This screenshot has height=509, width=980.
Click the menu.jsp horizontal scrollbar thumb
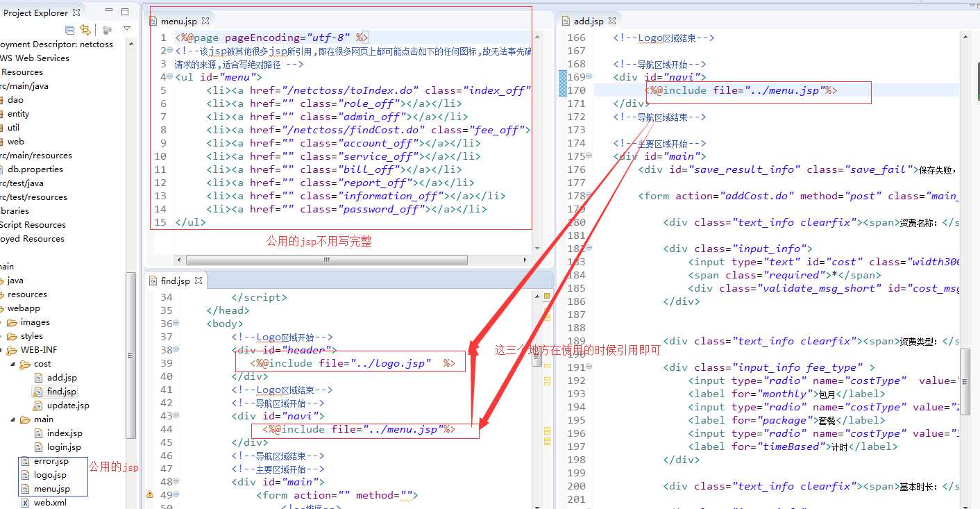pos(326,260)
